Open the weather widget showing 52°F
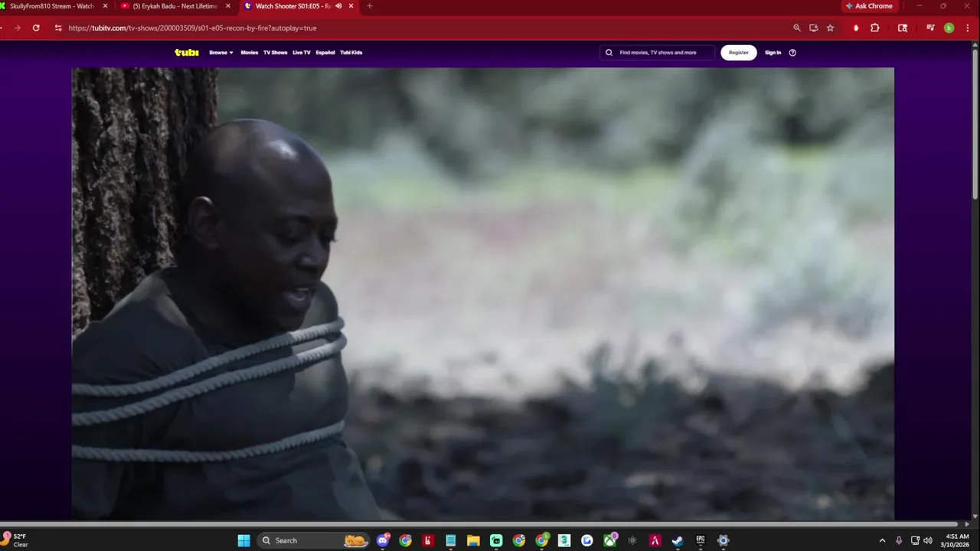The width and height of the screenshot is (980, 551). click(x=15, y=540)
